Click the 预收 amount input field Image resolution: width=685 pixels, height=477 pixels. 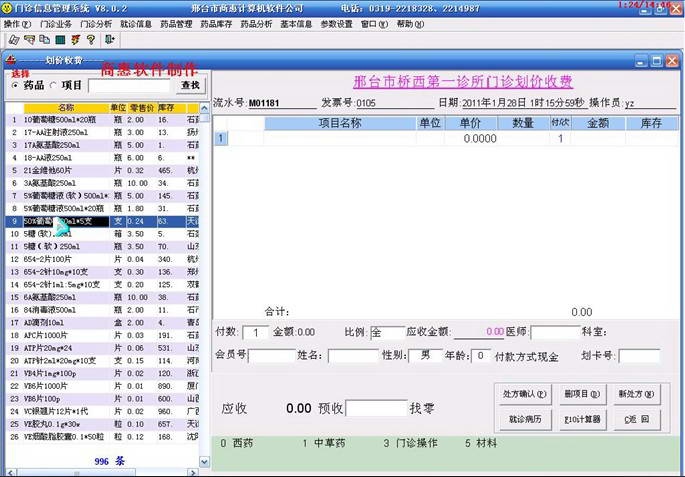click(377, 408)
